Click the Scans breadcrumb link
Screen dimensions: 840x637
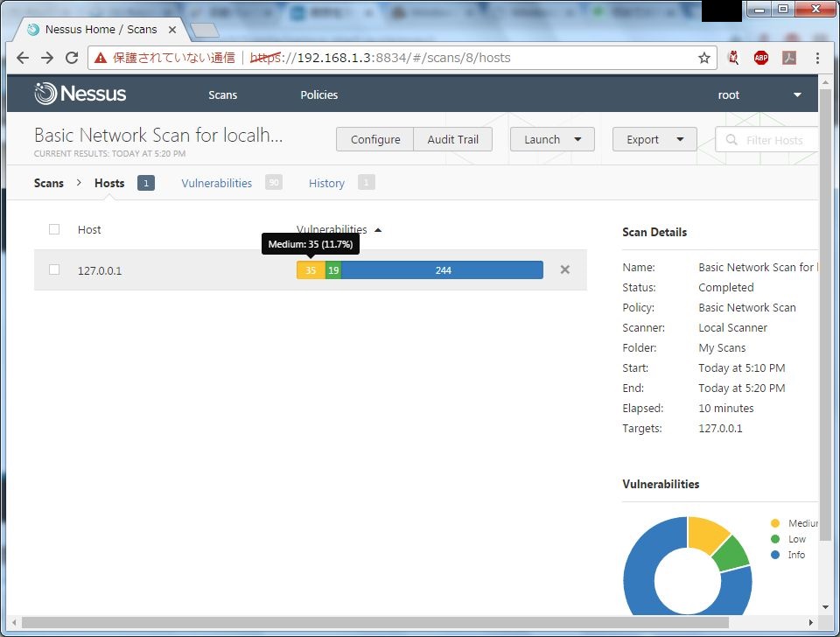pos(49,183)
